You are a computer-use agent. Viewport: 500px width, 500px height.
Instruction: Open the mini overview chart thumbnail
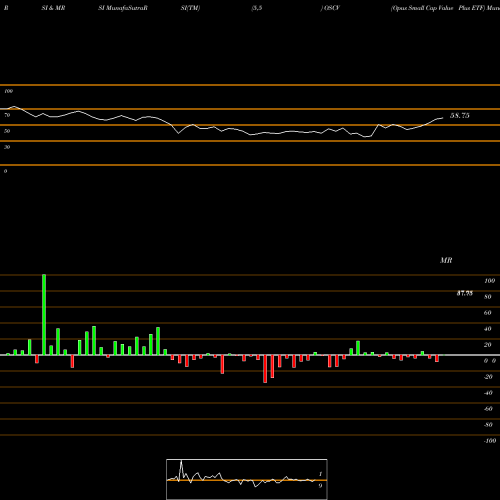point(247,479)
